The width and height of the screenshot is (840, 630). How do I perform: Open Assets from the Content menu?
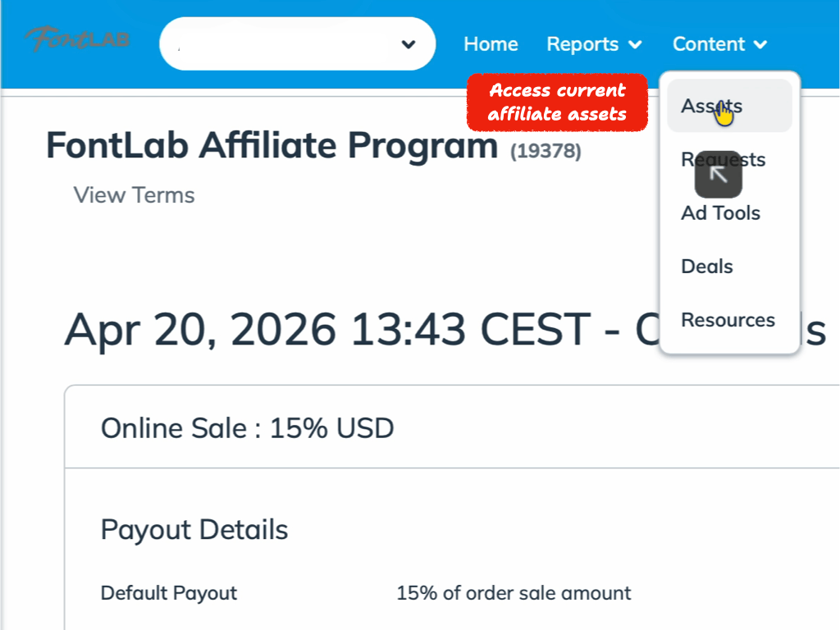pyautogui.click(x=710, y=105)
